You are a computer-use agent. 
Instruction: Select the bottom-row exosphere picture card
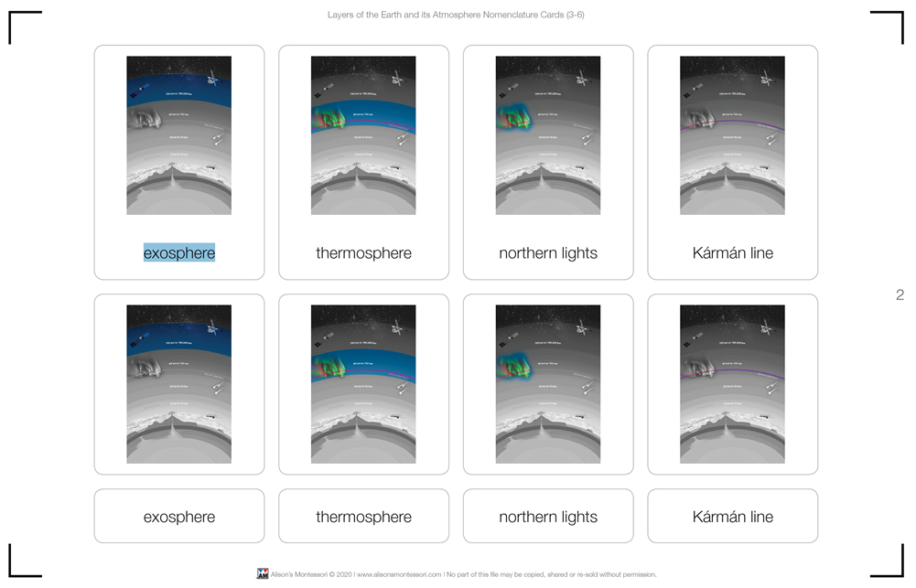pyautogui.click(x=179, y=384)
